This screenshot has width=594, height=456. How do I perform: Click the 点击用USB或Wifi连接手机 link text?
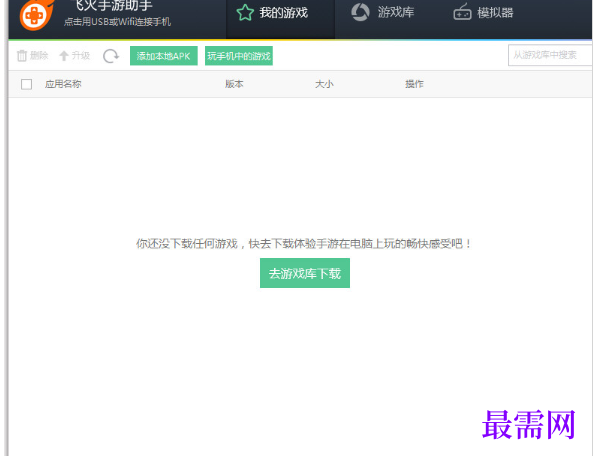117,22
